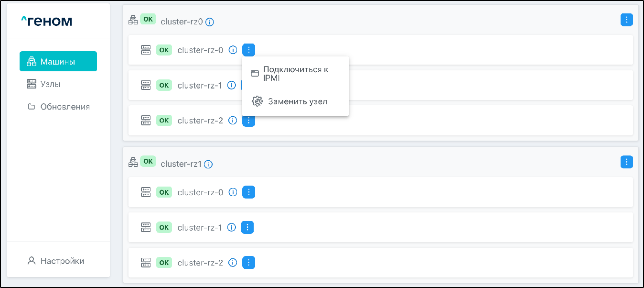This screenshot has width=644, height=288.
Task: Show info for cluster-rz-0 node in cluster-rz0
Action: pos(233,50)
